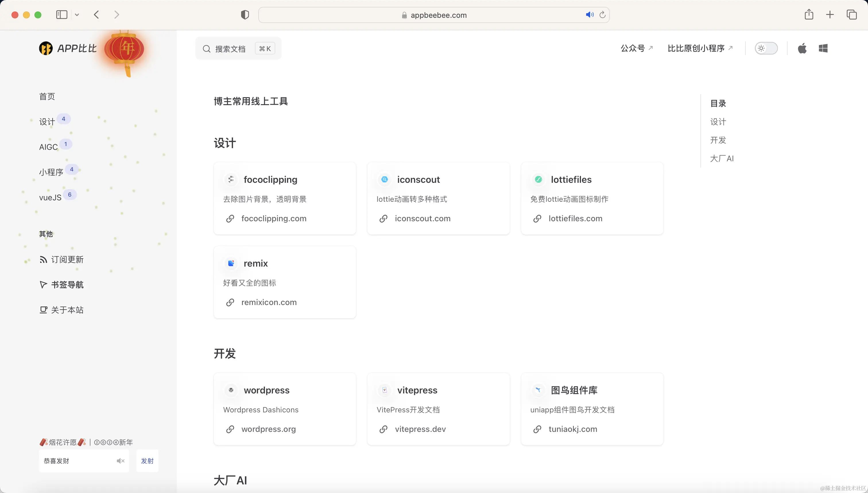Expand vueJS sidebar category
Screen dimensions: 868x493
[x=50, y=198]
